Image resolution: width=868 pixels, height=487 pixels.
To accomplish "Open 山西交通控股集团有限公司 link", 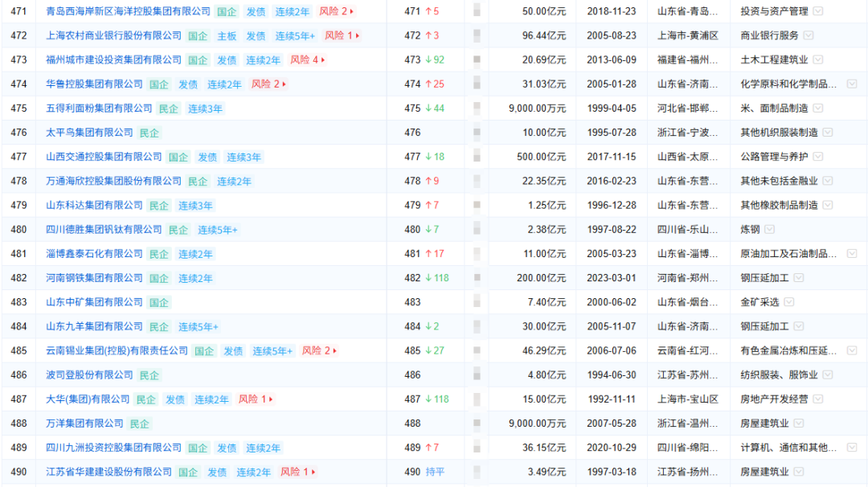I will (x=104, y=157).
